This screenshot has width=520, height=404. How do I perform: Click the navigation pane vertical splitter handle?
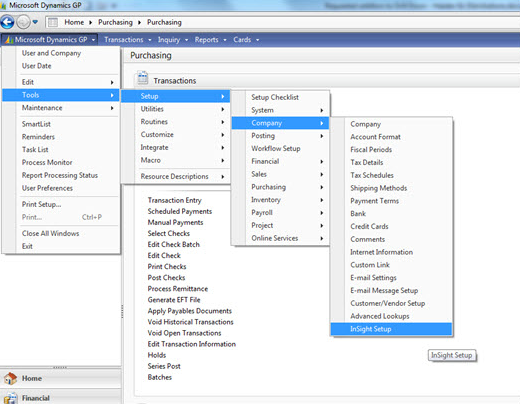(x=122, y=311)
